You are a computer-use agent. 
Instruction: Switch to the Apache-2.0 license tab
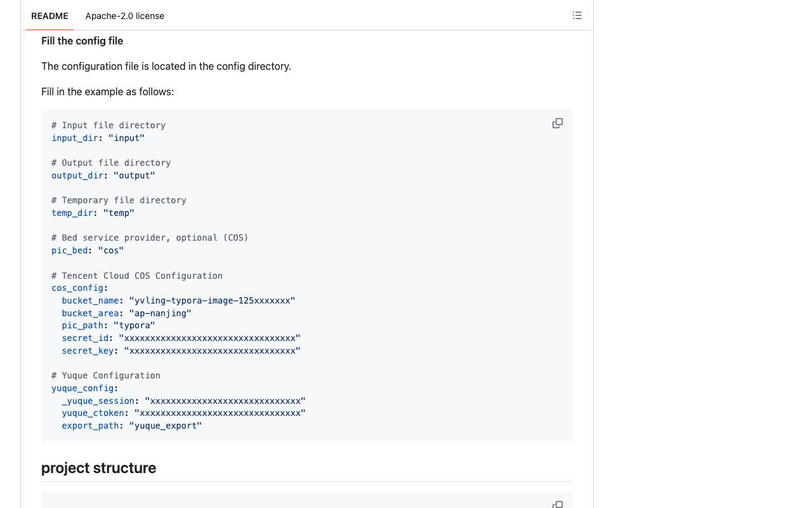click(x=125, y=16)
